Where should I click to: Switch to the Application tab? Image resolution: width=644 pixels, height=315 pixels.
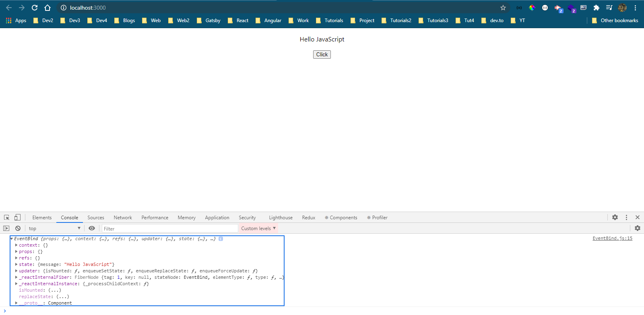[x=217, y=218]
